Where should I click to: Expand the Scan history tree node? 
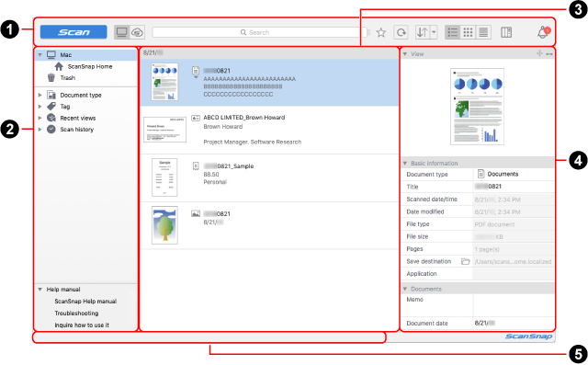pos(40,130)
